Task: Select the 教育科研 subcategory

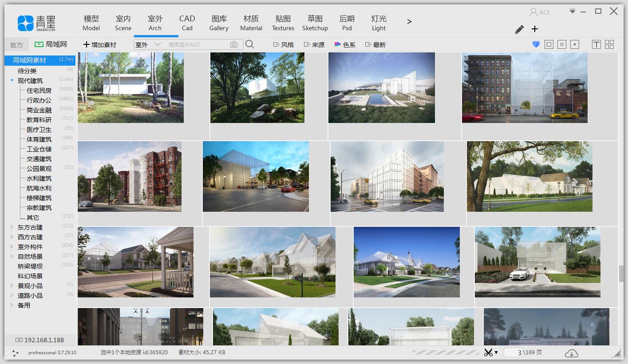Action: coord(40,119)
